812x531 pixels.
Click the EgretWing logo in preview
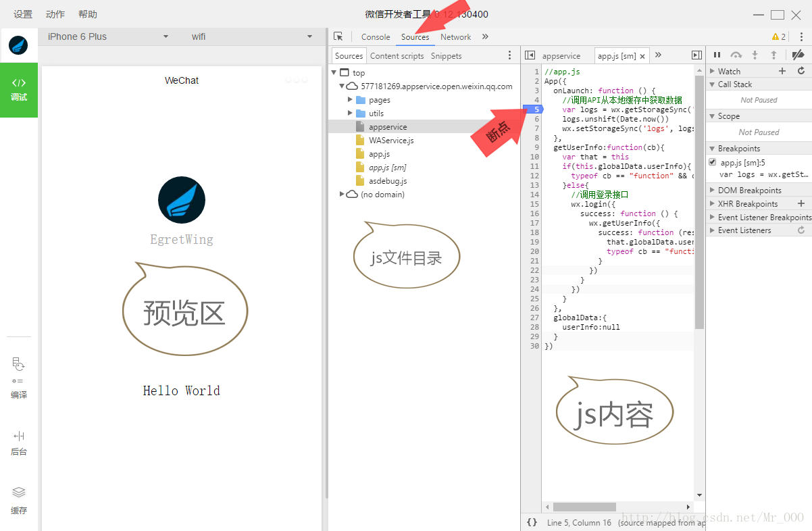click(x=181, y=200)
